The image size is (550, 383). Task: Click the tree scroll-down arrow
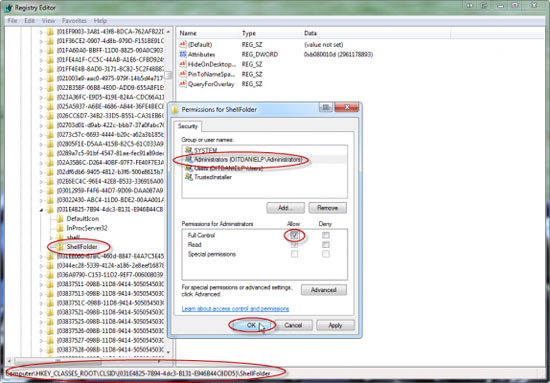pyautogui.click(x=168, y=352)
